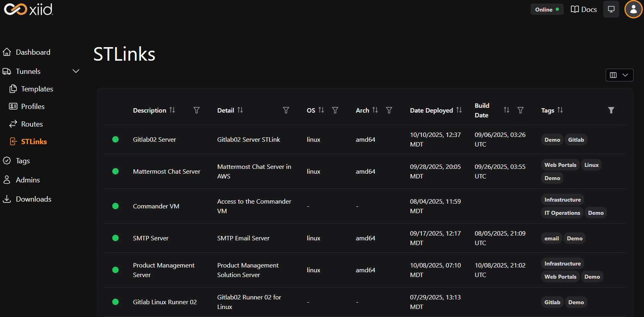Navigate to the Dashboard page

pos(33,52)
